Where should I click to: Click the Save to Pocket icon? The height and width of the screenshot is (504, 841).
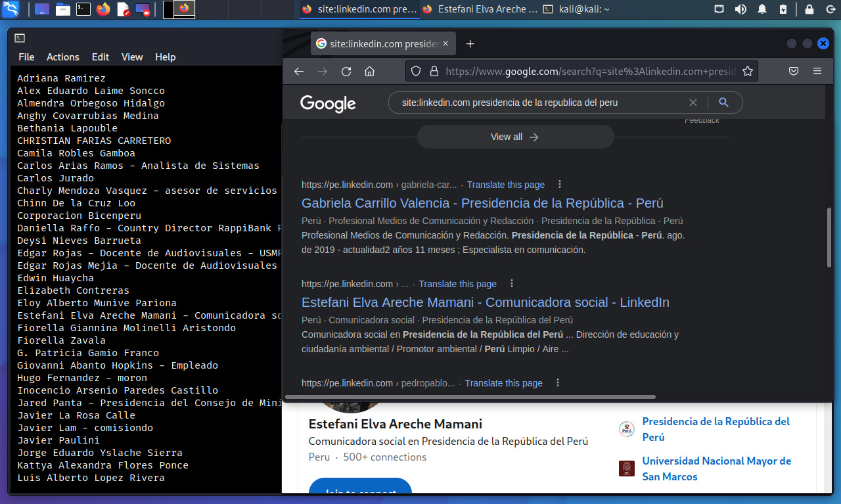pos(794,72)
